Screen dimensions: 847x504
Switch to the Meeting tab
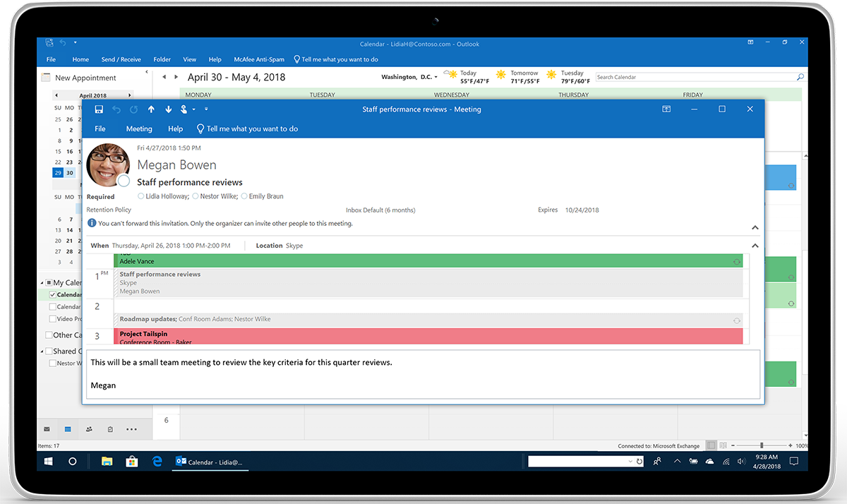[138, 128]
